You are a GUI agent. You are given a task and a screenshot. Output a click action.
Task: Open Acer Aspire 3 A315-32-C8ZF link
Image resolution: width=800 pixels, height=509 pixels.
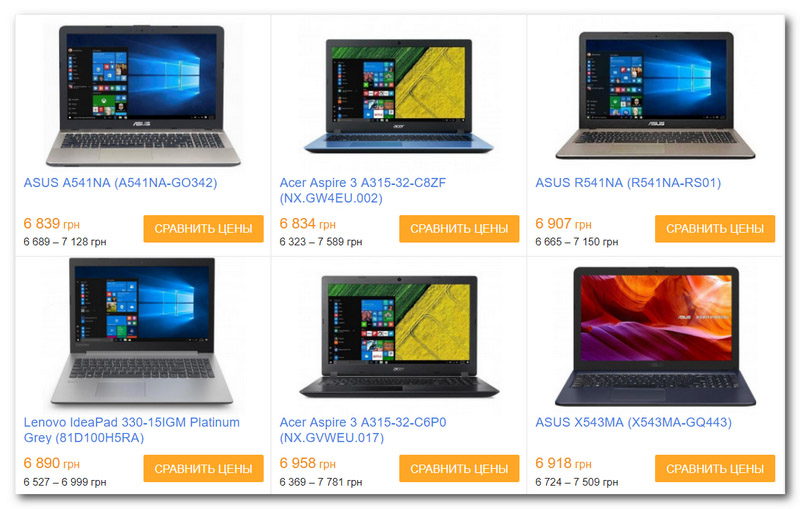(x=363, y=190)
